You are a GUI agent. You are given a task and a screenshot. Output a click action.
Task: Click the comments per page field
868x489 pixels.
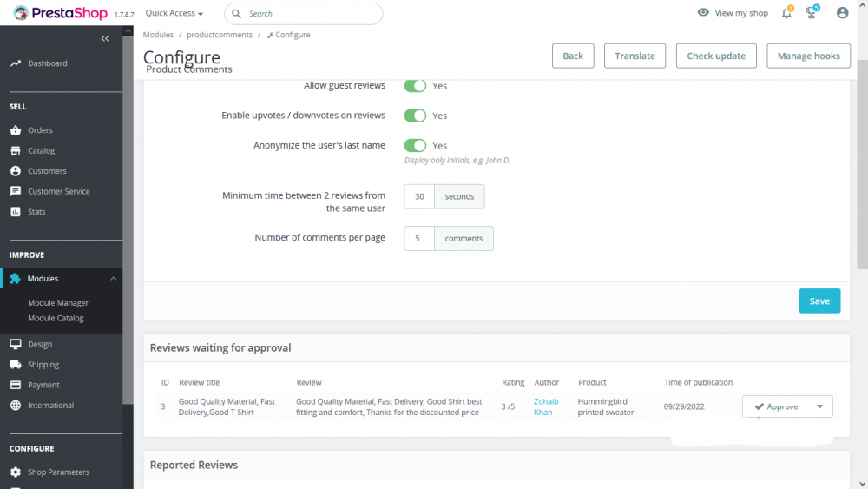(x=419, y=238)
